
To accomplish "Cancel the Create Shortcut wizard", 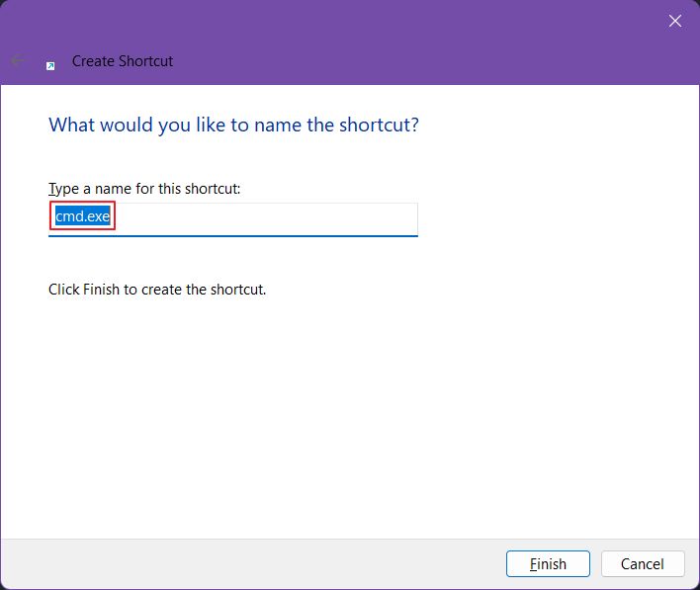I will [643, 563].
